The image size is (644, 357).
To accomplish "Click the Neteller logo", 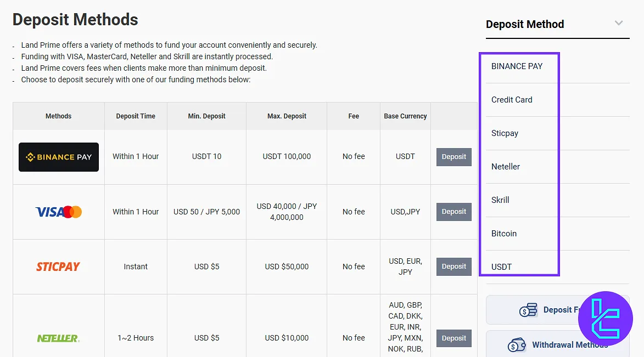I will [58, 338].
